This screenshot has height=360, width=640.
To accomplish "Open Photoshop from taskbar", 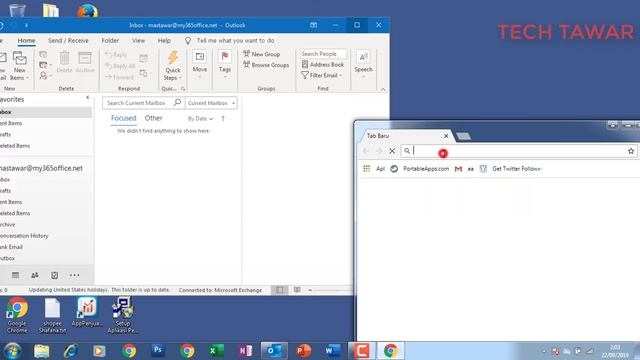I will (158, 351).
